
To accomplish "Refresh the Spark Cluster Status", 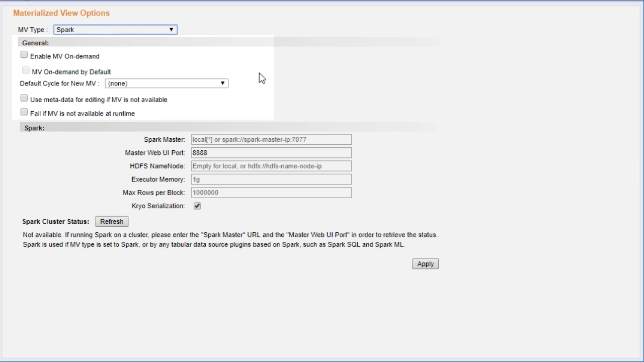I will (112, 222).
